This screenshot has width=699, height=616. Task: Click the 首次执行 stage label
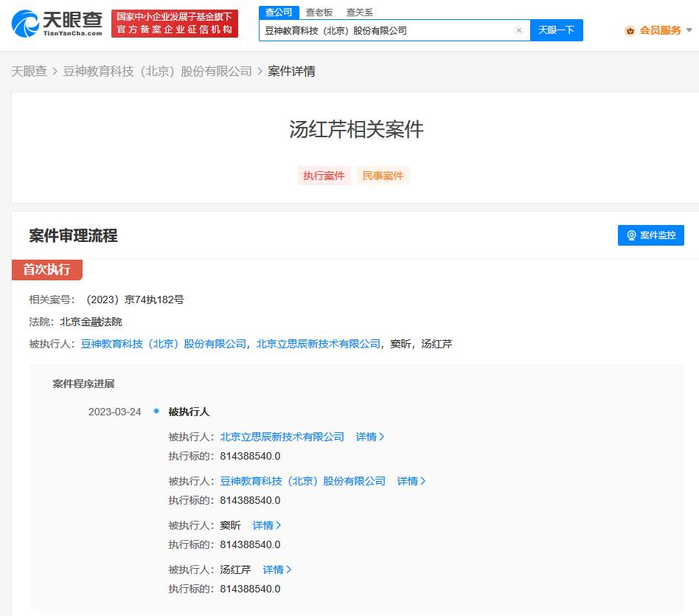tap(46, 270)
